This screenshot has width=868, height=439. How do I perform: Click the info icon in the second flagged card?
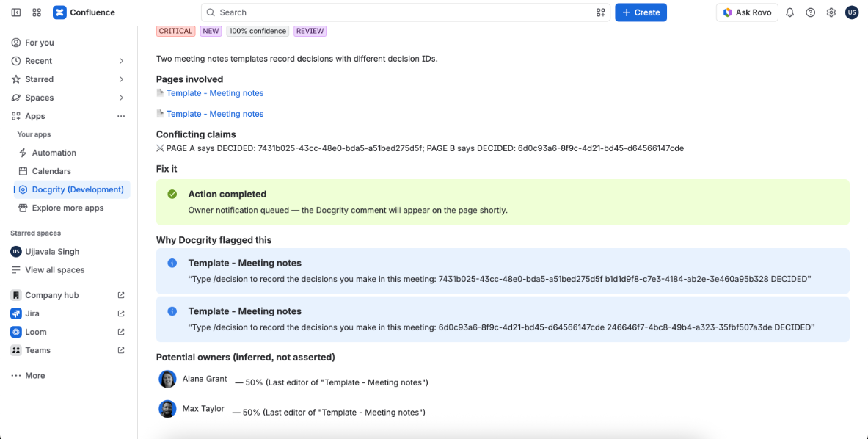(172, 311)
